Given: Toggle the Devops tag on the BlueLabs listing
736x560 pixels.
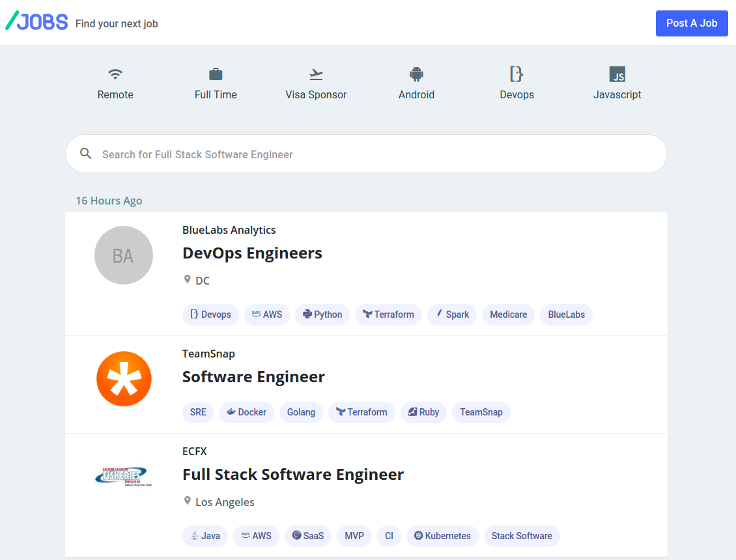Looking at the screenshot, I should coord(210,315).
